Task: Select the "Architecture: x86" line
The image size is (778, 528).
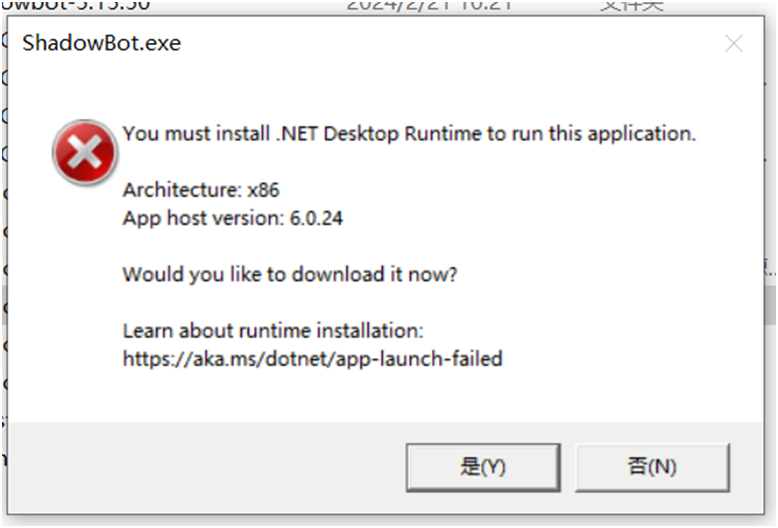Action: (x=198, y=190)
